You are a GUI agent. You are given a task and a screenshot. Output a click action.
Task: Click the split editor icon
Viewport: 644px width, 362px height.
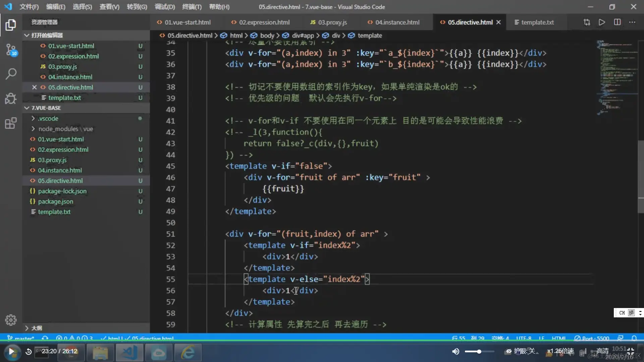click(x=617, y=22)
